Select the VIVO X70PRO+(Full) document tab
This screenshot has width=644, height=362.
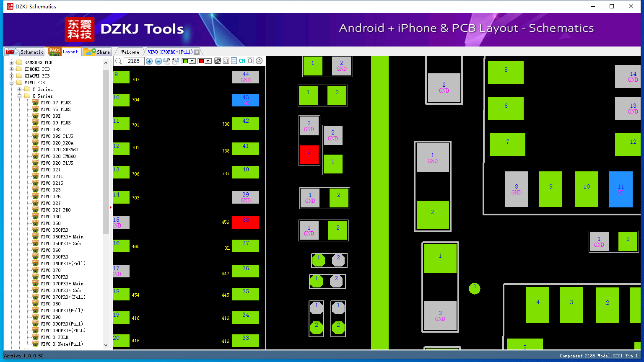[170, 52]
